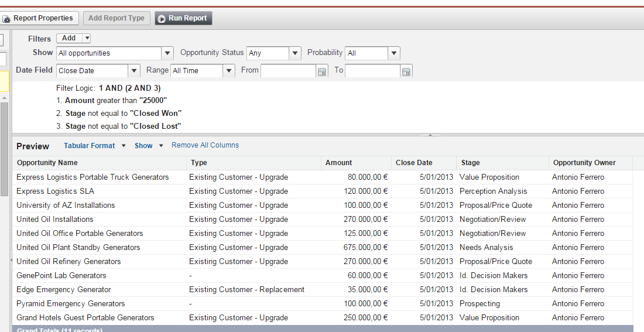The height and width of the screenshot is (332, 644).
Task: Click the From date input field
Action: tap(288, 71)
